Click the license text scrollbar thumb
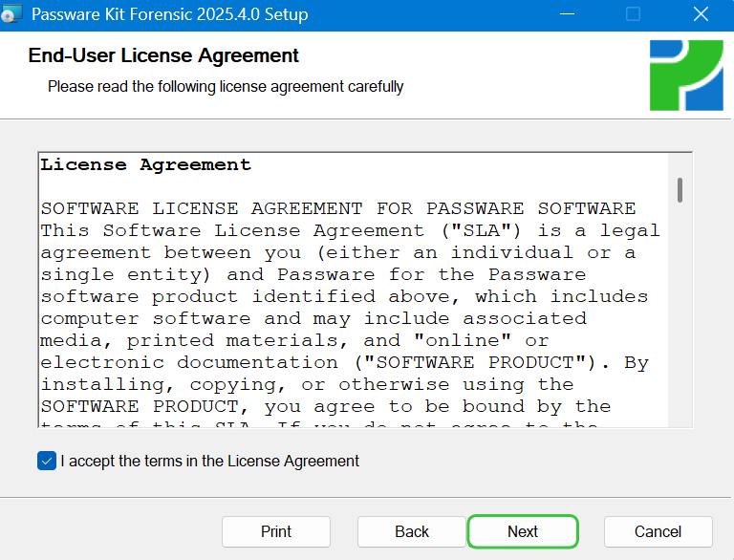Screen dimensions: 734x560 [680, 189]
